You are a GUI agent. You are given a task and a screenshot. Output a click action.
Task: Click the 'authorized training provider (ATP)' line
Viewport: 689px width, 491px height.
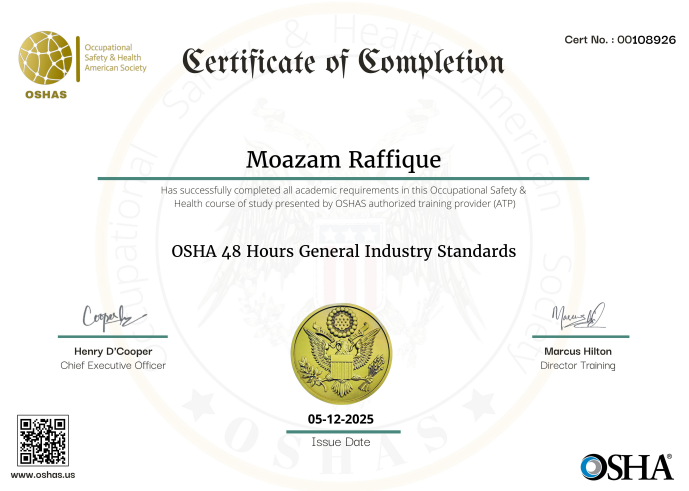point(344,204)
